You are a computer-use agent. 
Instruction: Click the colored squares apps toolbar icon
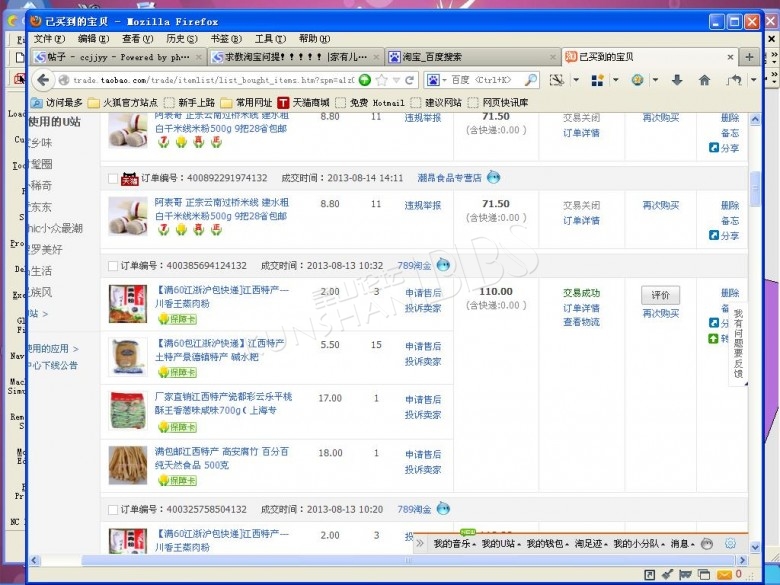(597, 80)
